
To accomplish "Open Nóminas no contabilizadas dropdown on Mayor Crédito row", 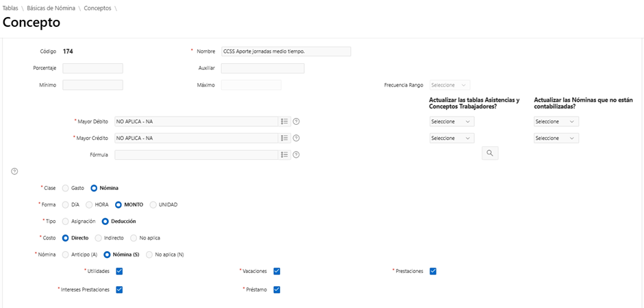I will coord(556,138).
